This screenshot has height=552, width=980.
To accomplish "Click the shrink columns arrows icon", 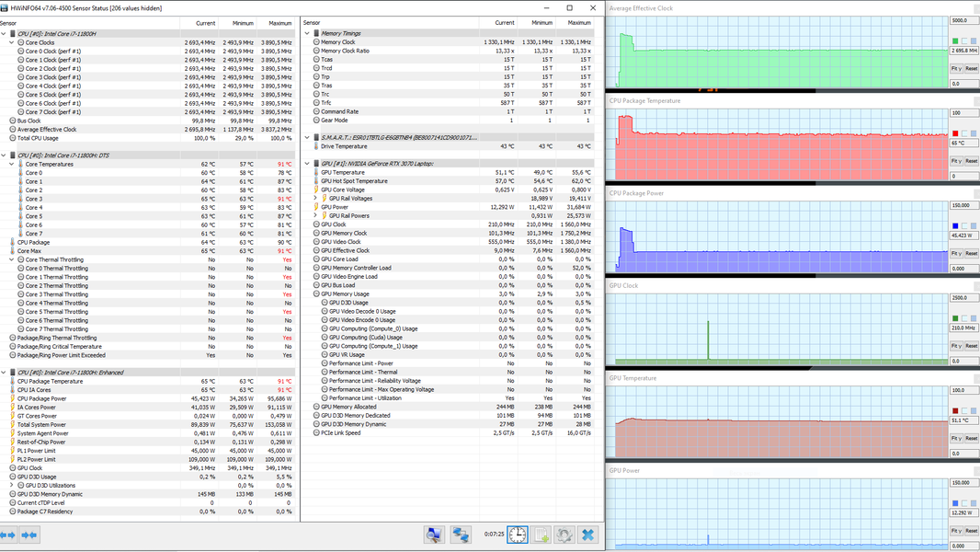I will point(29,535).
